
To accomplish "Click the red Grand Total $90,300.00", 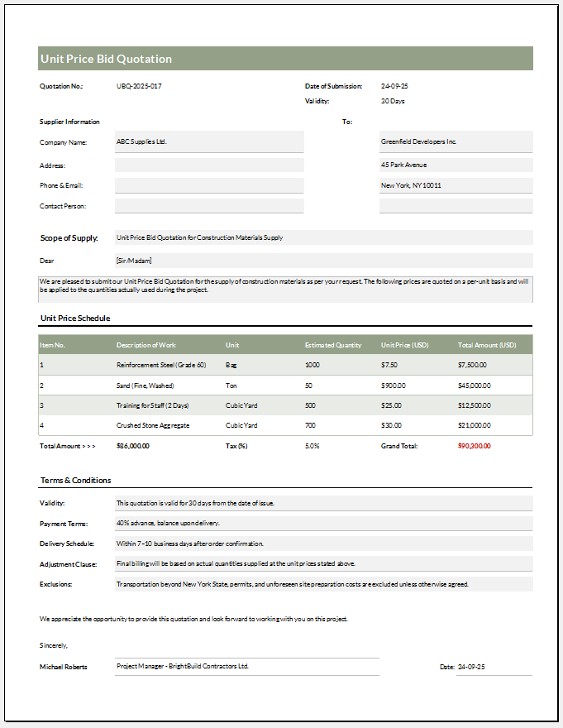I will [x=474, y=446].
